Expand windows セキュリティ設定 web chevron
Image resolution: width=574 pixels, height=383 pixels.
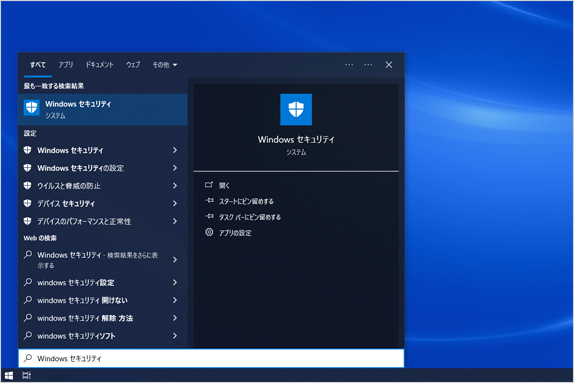[x=175, y=282]
